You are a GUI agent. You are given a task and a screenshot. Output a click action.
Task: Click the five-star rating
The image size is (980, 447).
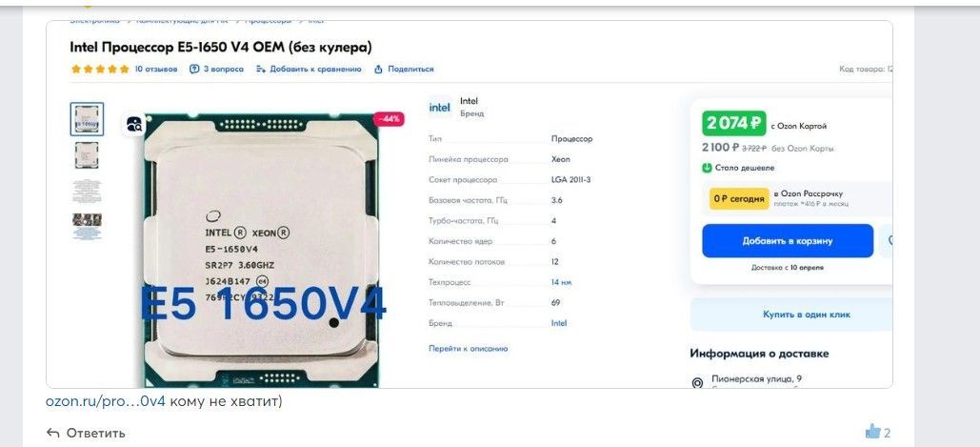pyautogui.click(x=100, y=69)
